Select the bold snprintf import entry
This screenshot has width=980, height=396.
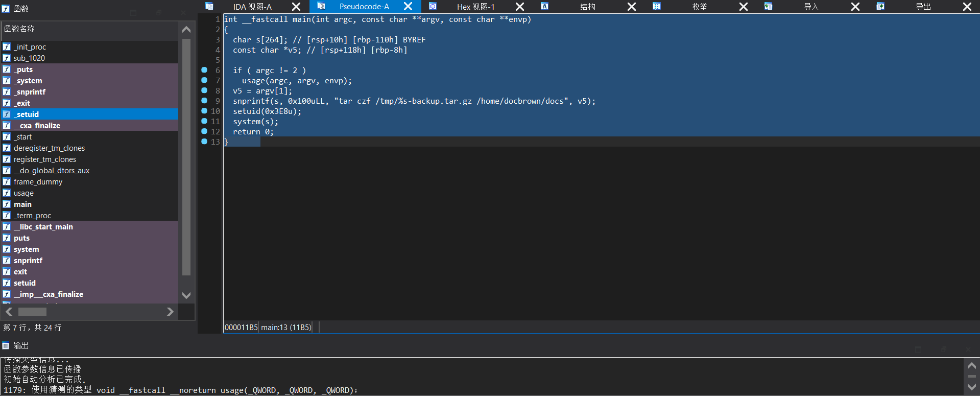pos(89,260)
